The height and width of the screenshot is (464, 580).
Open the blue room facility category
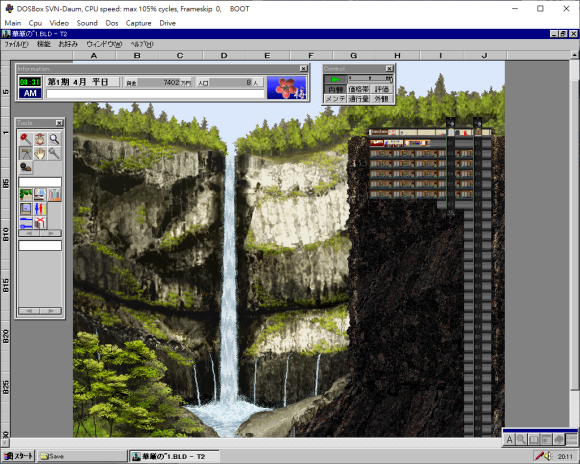coord(26,209)
